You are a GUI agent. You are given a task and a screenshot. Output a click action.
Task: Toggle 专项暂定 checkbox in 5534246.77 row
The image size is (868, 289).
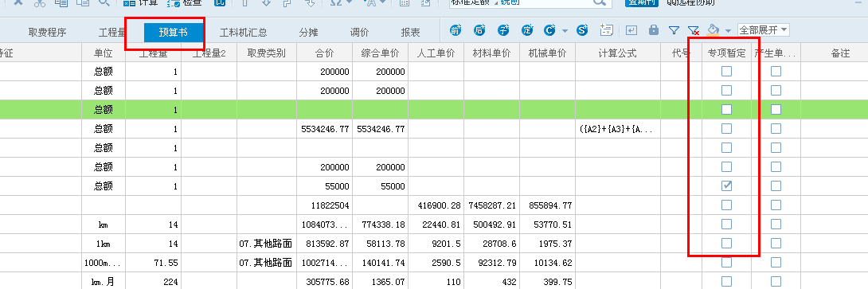click(726, 128)
